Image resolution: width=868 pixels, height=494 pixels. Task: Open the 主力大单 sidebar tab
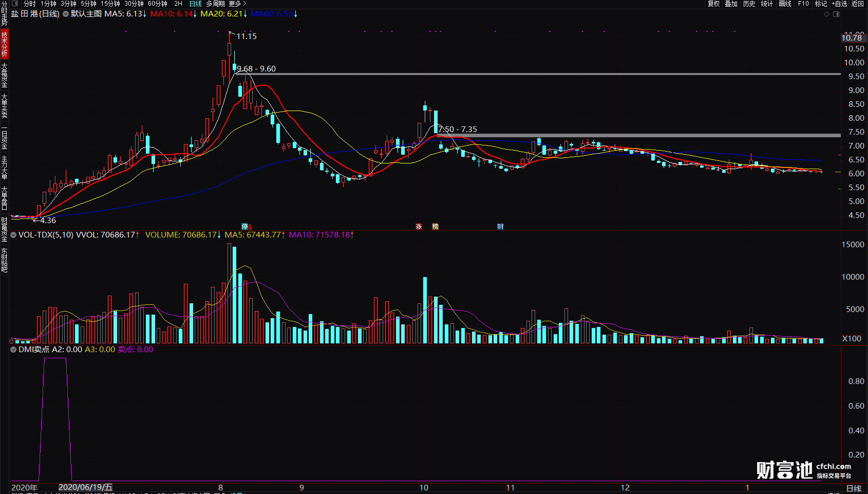(4, 168)
